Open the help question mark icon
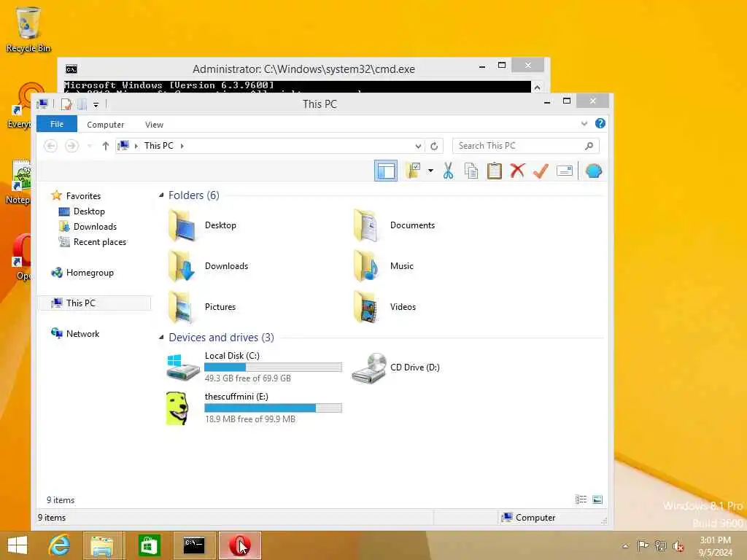 600,124
